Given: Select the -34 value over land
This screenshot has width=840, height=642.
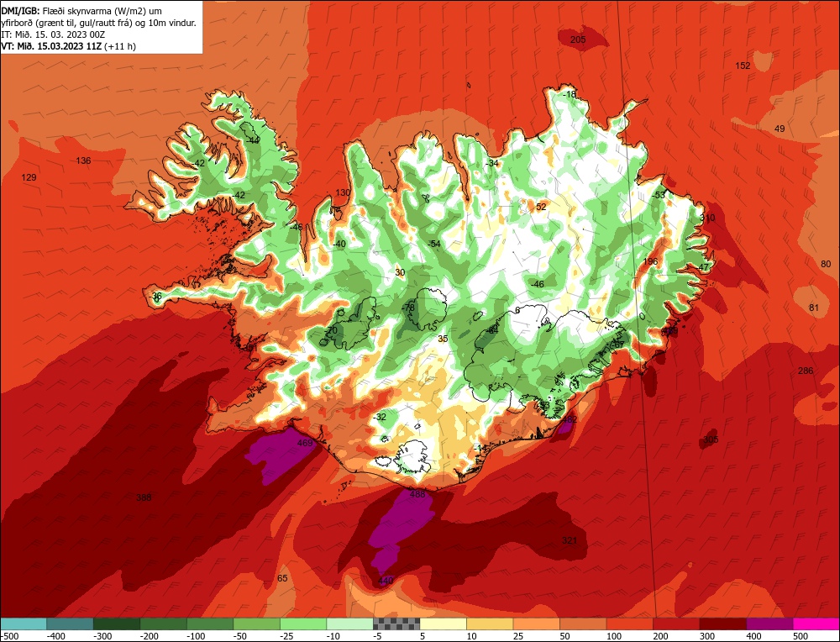Looking at the screenshot, I should click(491, 164).
